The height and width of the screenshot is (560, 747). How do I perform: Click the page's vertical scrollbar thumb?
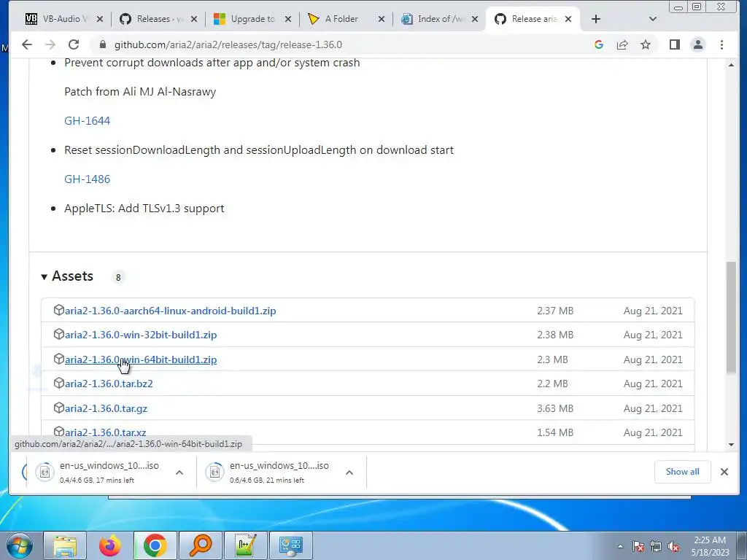[x=731, y=316]
